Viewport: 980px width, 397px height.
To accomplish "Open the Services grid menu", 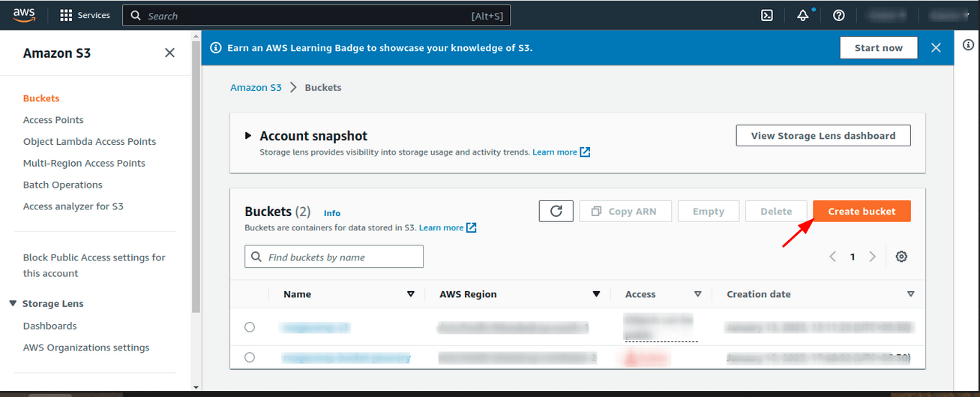I will [x=85, y=15].
